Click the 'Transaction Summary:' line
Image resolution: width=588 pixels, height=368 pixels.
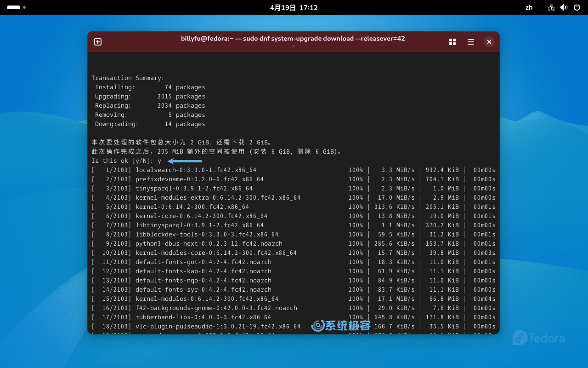coord(128,78)
